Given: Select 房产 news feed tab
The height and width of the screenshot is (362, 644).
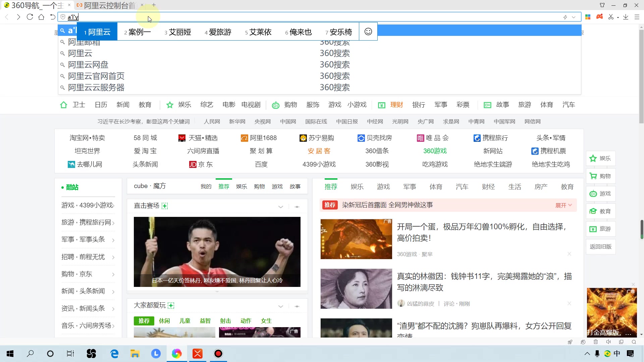Looking at the screenshot, I should (541, 187).
